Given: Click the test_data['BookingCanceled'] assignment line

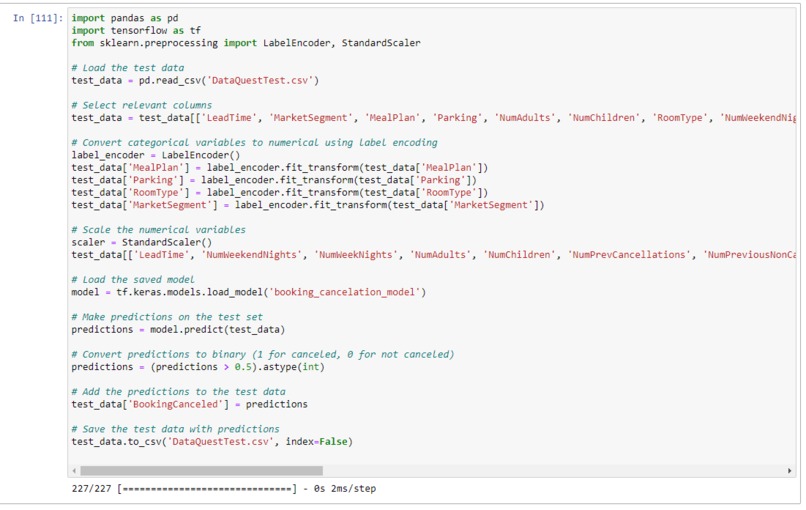Looking at the screenshot, I should tap(189, 404).
